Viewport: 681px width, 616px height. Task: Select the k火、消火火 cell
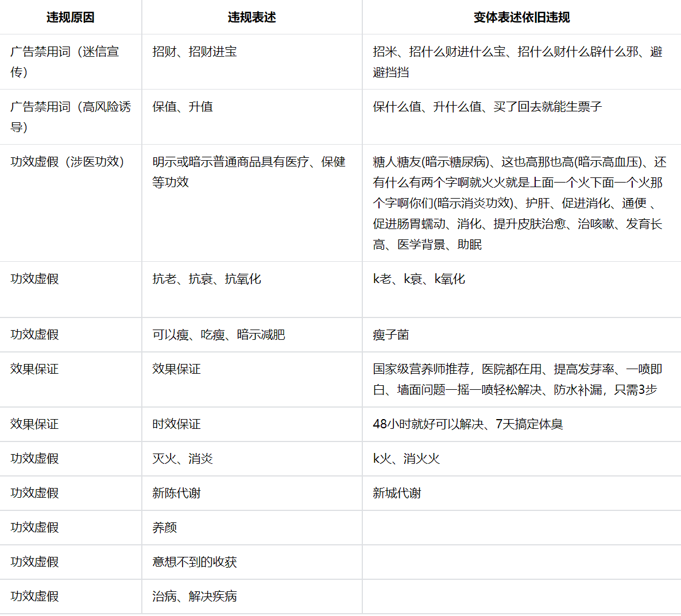(x=521, y=459)
